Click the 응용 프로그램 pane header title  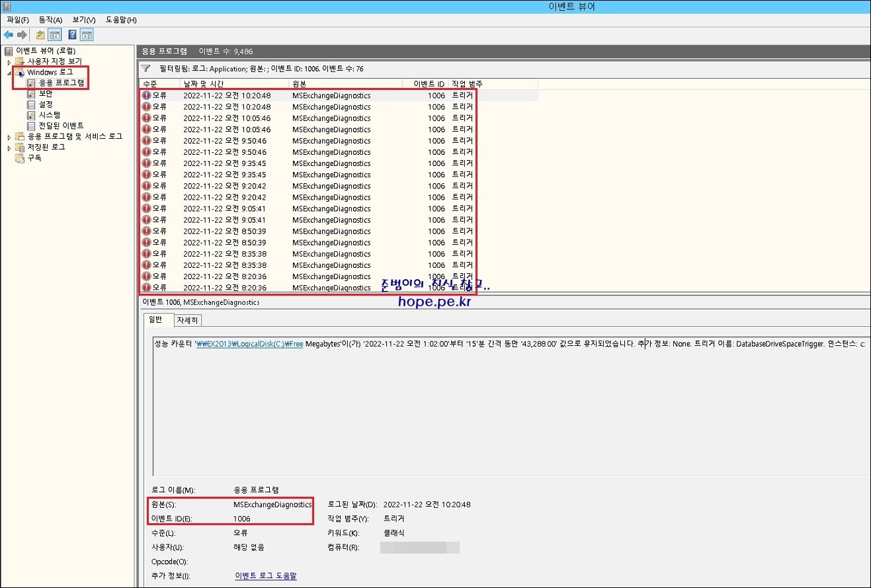point(165,51)
